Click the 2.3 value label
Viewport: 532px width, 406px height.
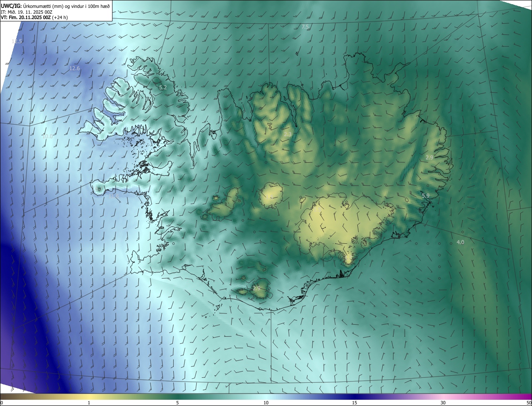coord(288,135)
